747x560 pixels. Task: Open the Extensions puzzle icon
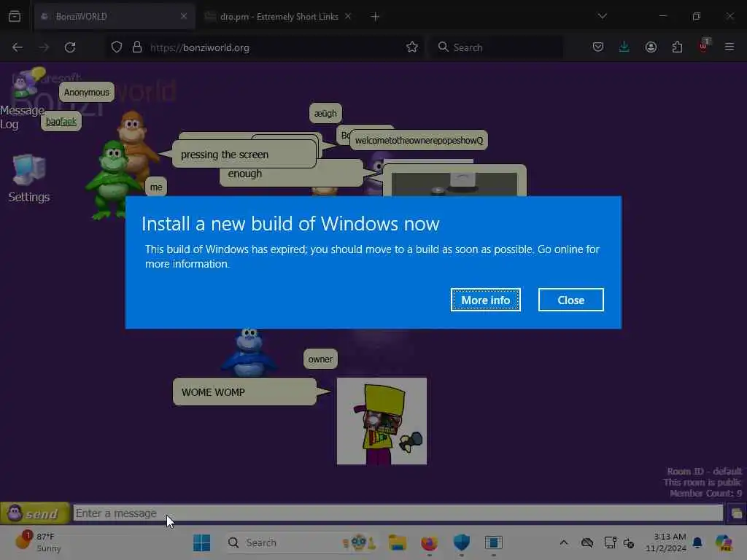(677, 47)
